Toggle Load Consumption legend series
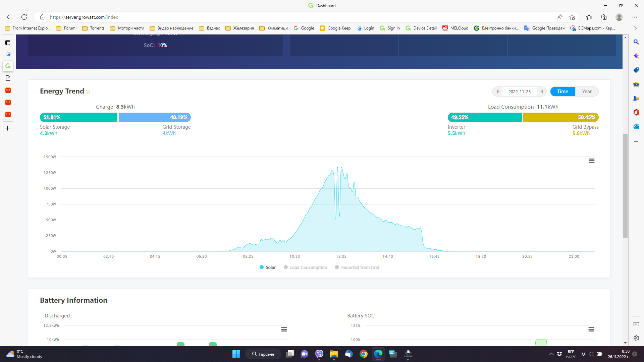 point(305,267)
